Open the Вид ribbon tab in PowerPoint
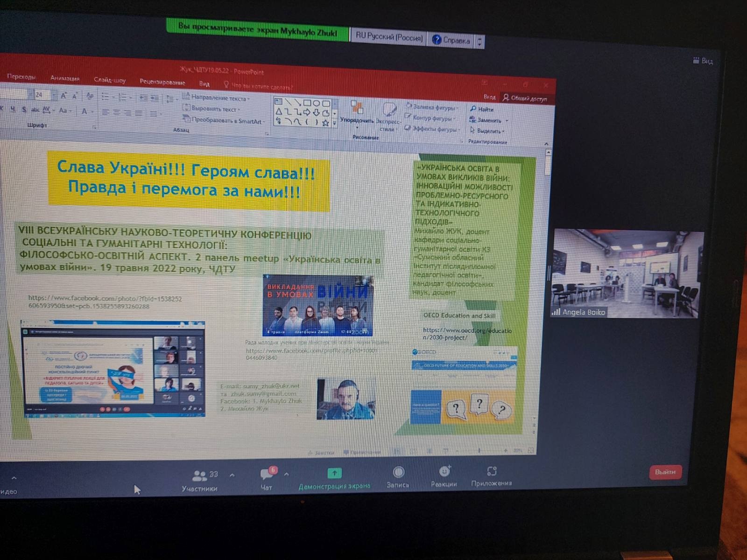Image resolution: width=747 pixels, height=560 pixels. (204, 84)
